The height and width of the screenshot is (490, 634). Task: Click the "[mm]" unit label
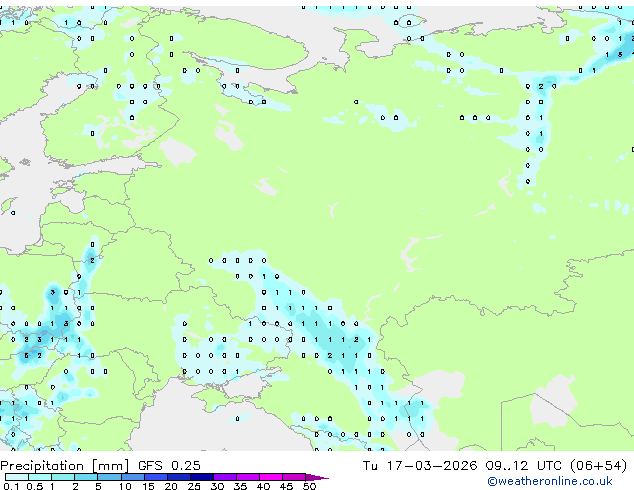tap(111, 466)
